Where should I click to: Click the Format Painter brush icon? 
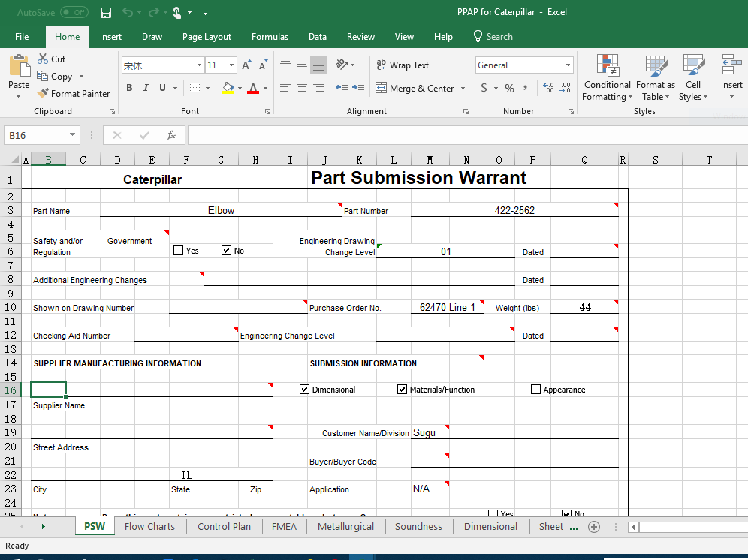43,94
